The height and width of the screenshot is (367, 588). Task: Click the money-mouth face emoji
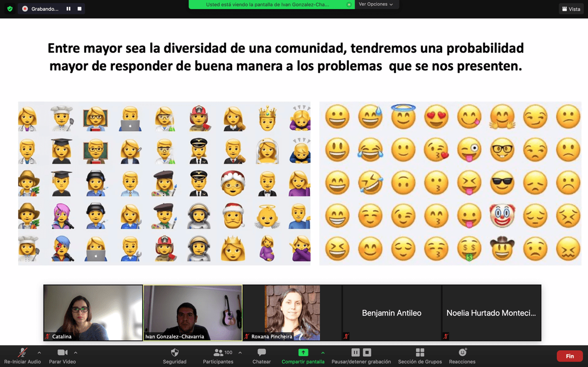(x=469, y=249)
